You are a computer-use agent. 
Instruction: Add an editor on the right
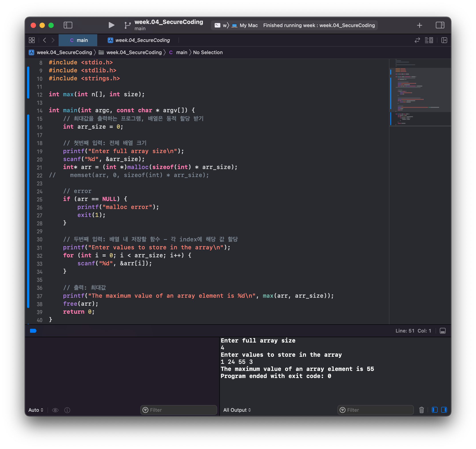tap(444, 40)
